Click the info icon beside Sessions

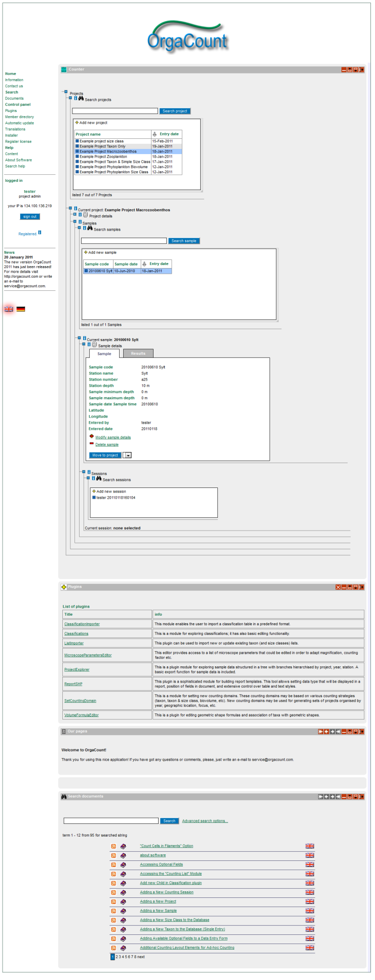click(x=89, y=472)
